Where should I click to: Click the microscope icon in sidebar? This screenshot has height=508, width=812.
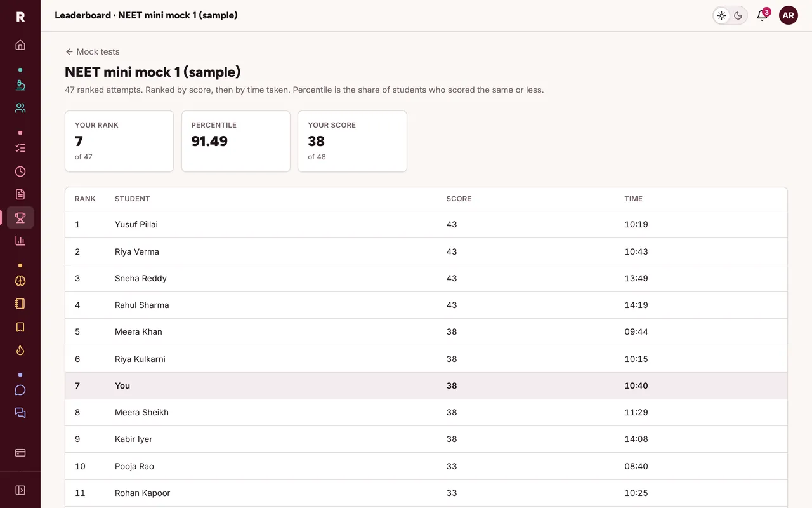click(20, 85)
